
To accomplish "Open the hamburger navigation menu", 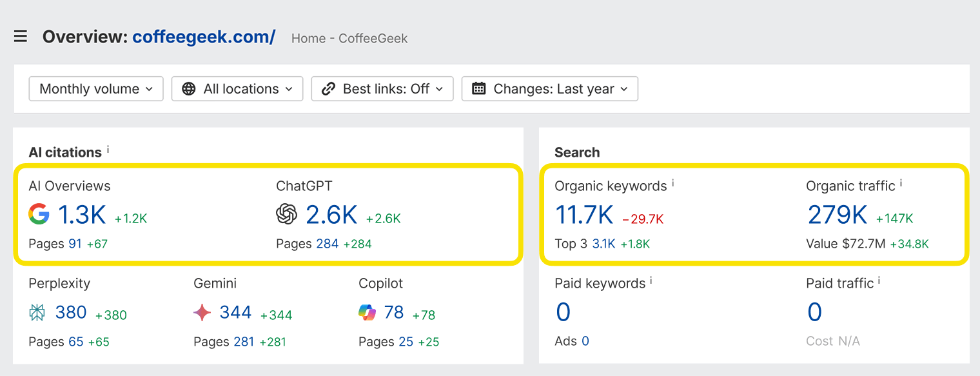I will [x=20, y=36].
